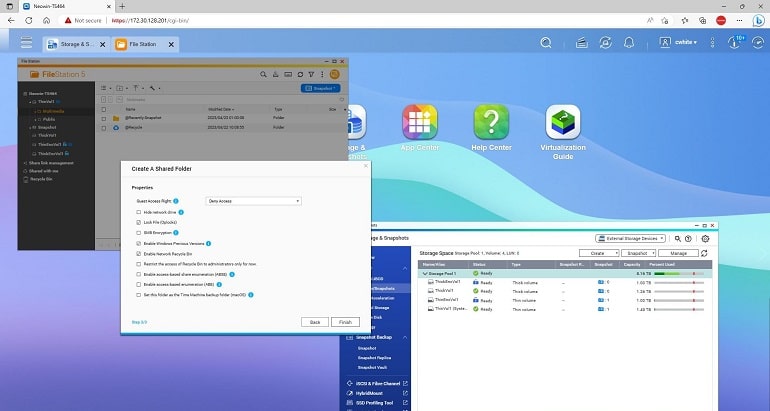Toggle the Hide network drive checkbox

click(x=138, y=212)
